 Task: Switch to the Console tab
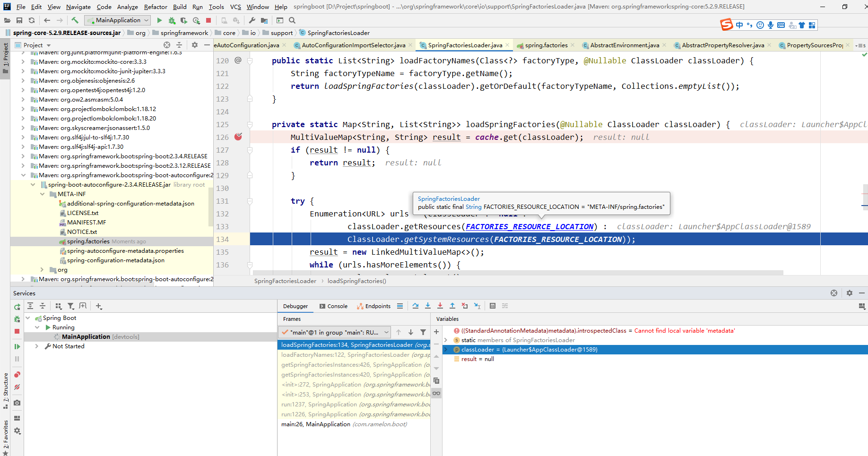(333, 306)
